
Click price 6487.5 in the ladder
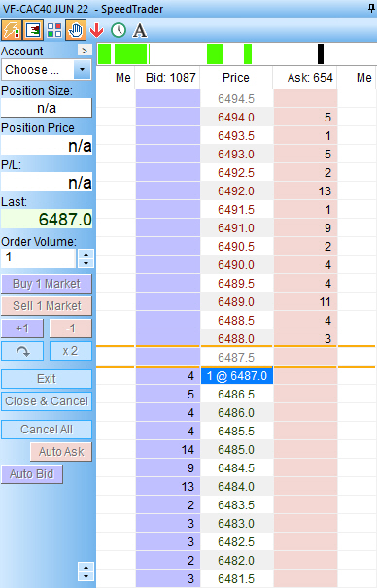(236, 358)
